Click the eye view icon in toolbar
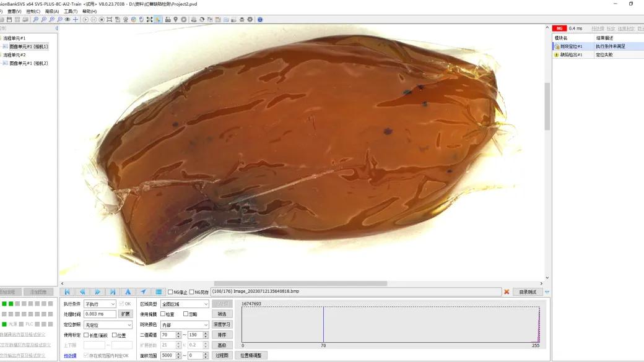 [67, 19]
